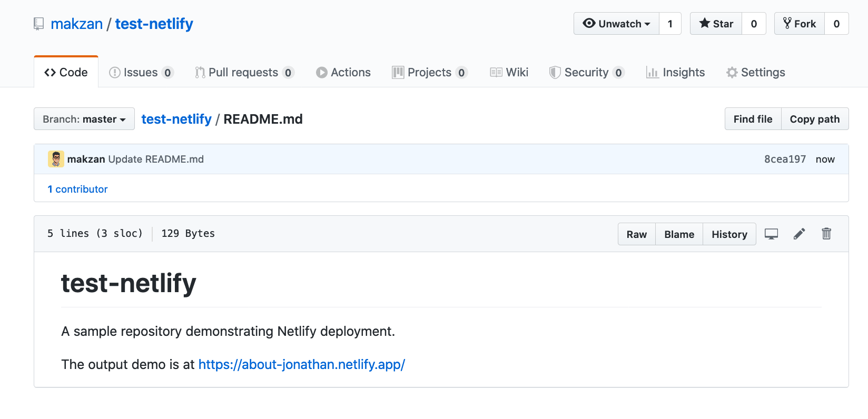Open the Update README.md commit message
The height and width of the screenshot is (419, 868).
[156, 159]
